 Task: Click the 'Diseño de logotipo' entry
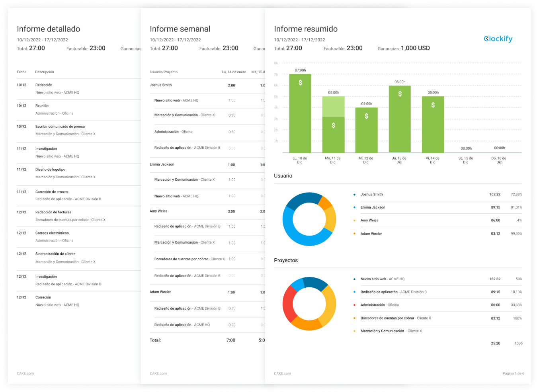click(51, 170)
